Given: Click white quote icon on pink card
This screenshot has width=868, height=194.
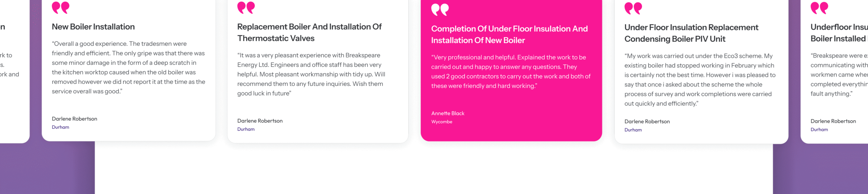Looking at the screenshot, I should tap(440, 10).
